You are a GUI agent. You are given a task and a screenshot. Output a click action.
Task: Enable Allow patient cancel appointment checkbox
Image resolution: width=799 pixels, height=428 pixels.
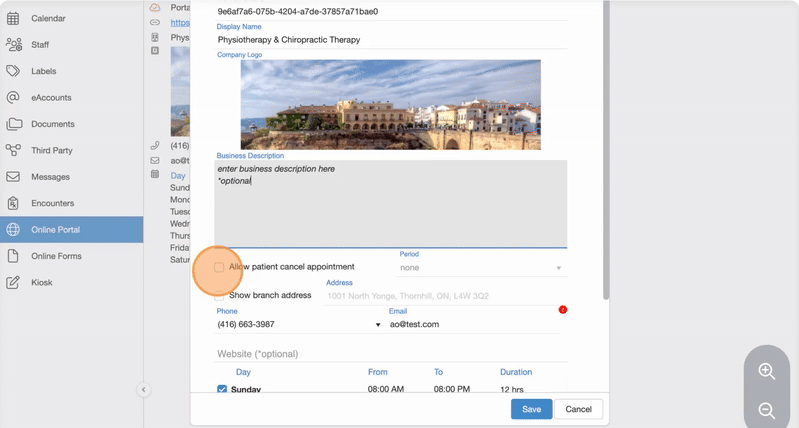click(x=219, y=267)
